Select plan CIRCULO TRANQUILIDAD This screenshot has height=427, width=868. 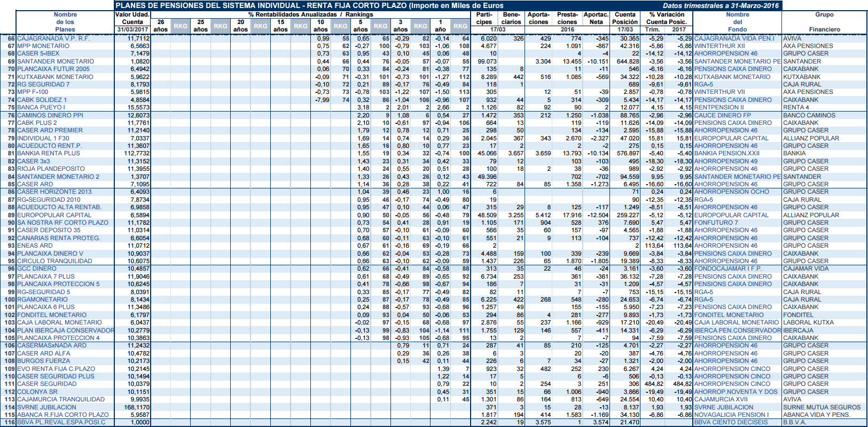pos(54,261)
